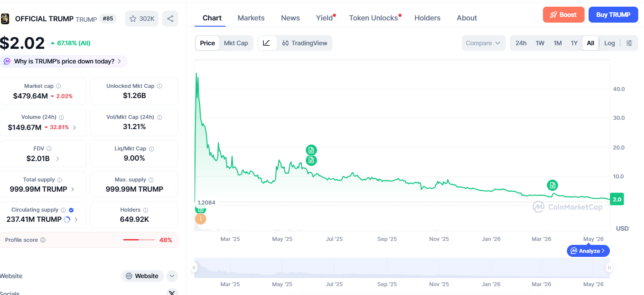Open the Markets tab

pyautogui.click(x=251, y=18)
